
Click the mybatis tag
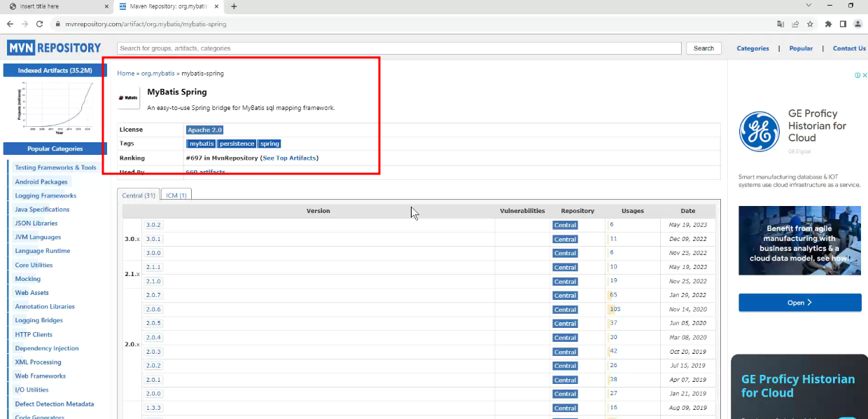(202, 144)
